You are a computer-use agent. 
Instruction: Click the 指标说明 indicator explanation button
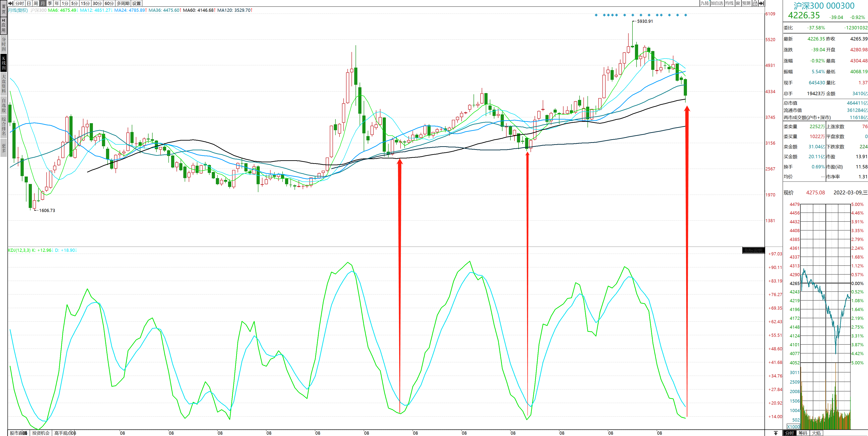pos(753,250)
